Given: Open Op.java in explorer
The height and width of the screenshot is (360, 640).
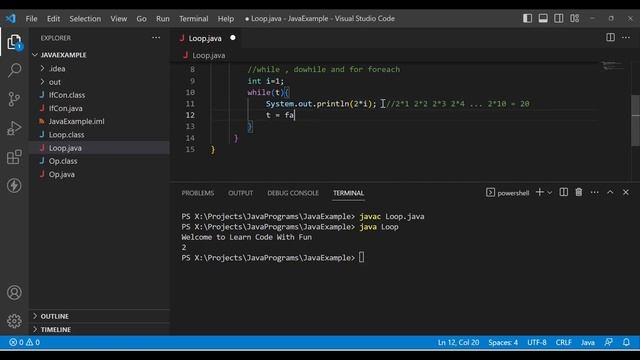Looking at the screenshot, I should [x=99, y=174].
